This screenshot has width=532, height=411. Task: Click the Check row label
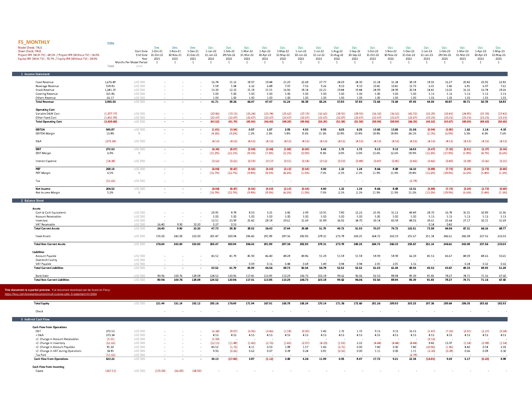39,311
